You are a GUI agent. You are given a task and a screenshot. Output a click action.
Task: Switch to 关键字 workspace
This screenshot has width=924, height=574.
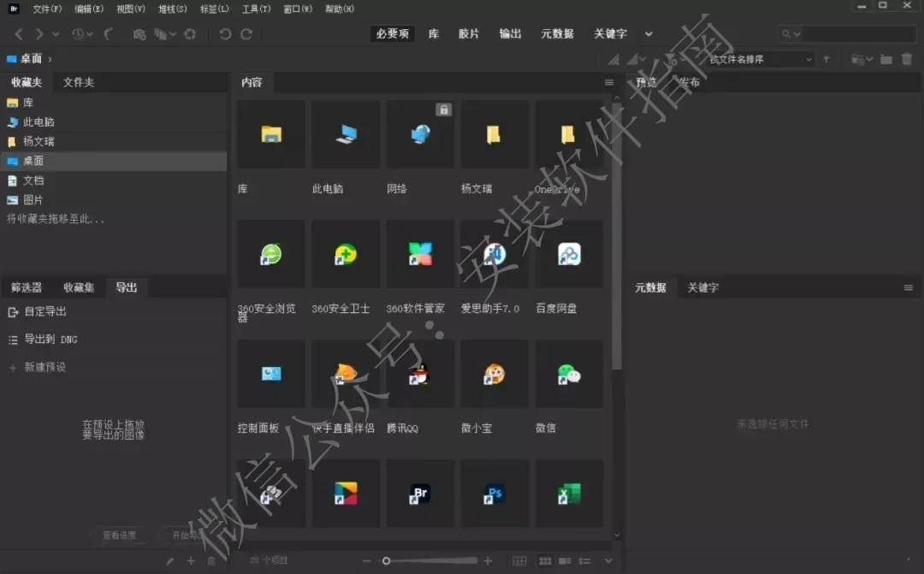(x=611, y=34)
